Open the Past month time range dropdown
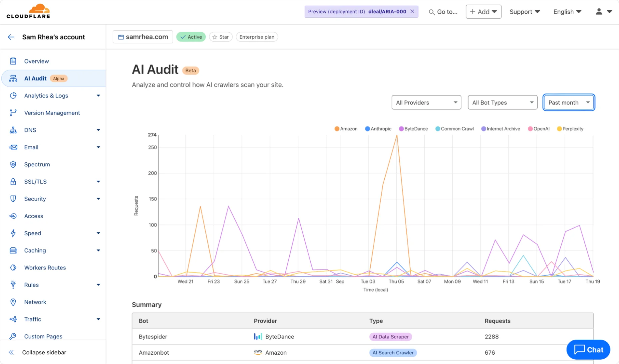Viewport: 619px width, 364px height. pos(569,102)
